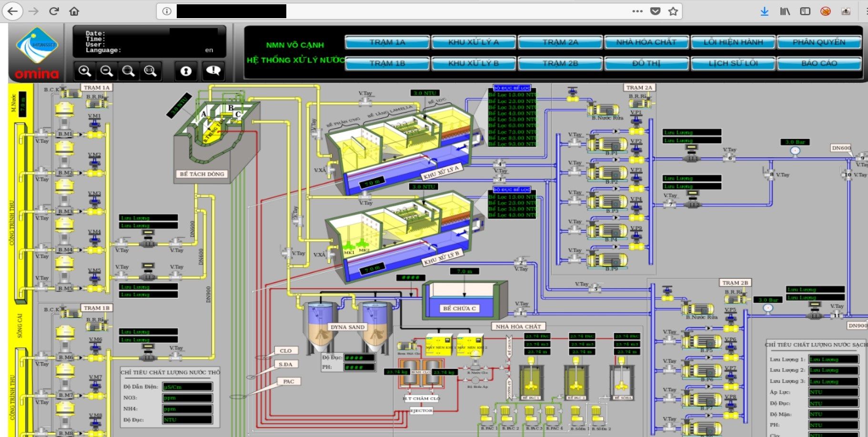Click the LỊCH SỬ LỖI button
Image resolution: width=868 pixels, height=437 pixels.
pyautogui.click(x=733, y=63)
